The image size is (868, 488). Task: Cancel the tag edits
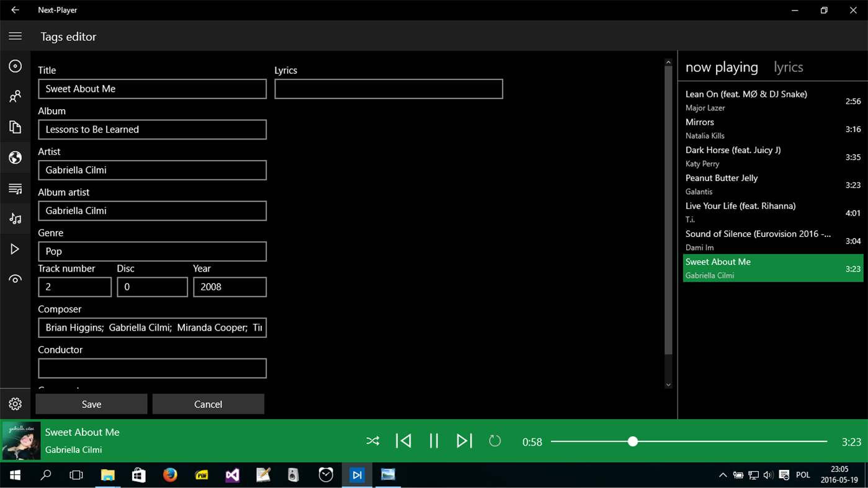click(x=208, y=404)
